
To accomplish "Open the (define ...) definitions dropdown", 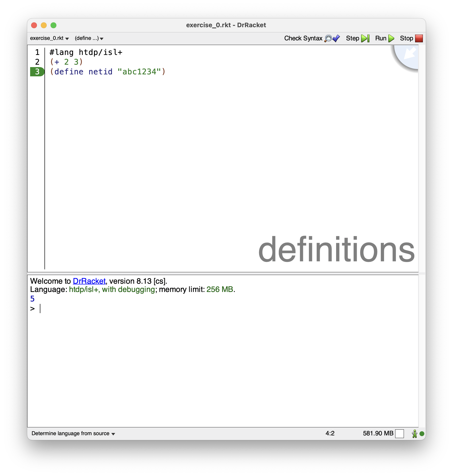I will pos(89,38).
